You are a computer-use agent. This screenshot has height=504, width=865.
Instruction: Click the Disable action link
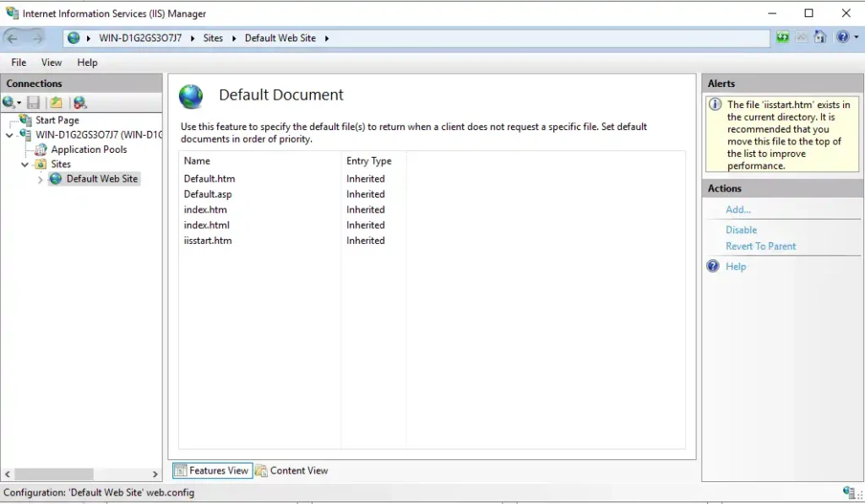[x=741, y=230]
